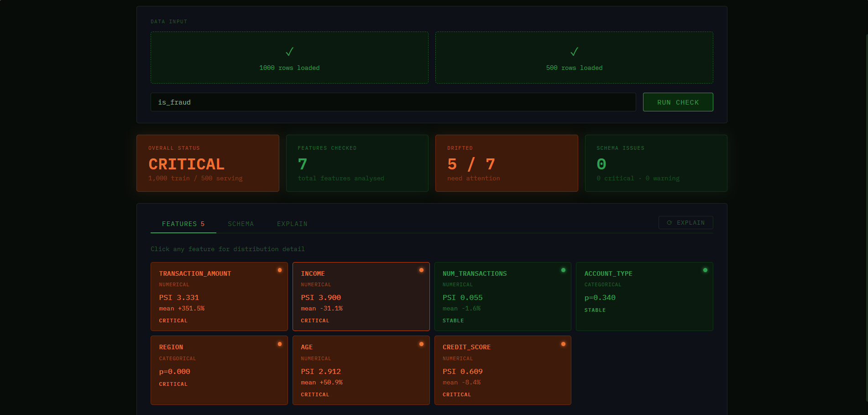The height and width of the screenshot is (415, 868).
Task: Click the checkmark icon above '500 rows loaded'
Action: click(574, 51)
